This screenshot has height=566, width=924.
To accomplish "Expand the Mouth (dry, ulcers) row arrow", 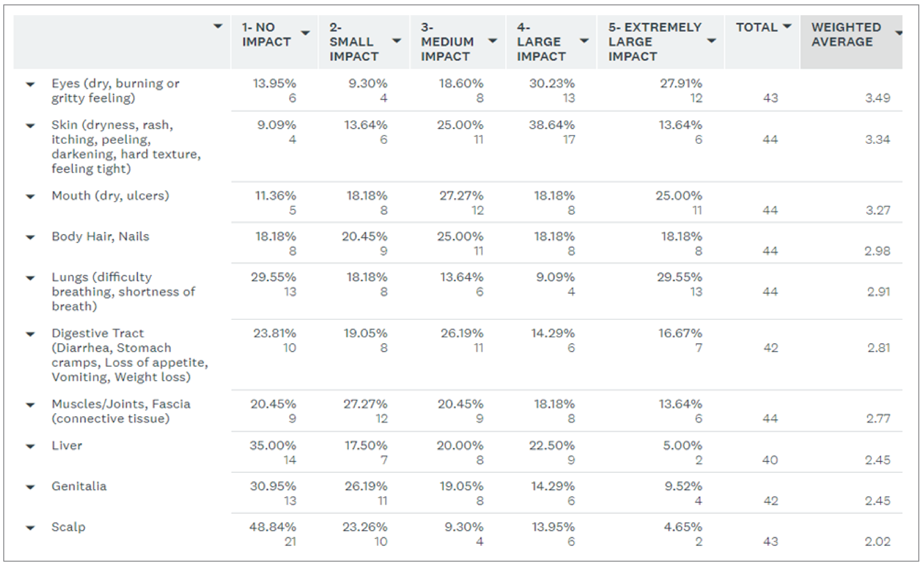I will pos(30,197).
